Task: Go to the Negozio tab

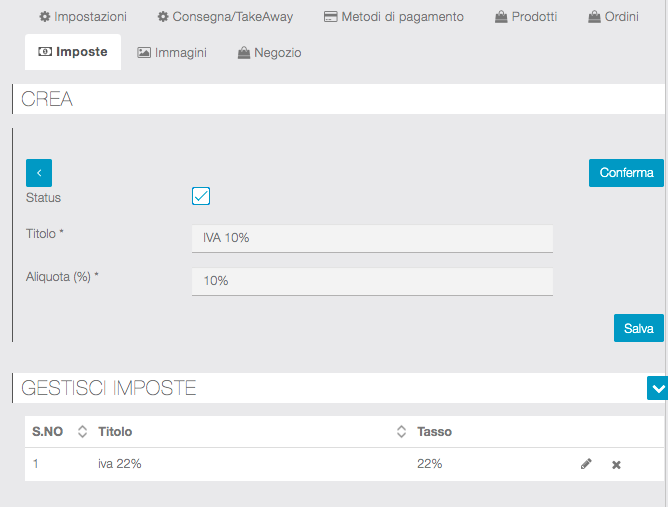Action: click(269, 52)
